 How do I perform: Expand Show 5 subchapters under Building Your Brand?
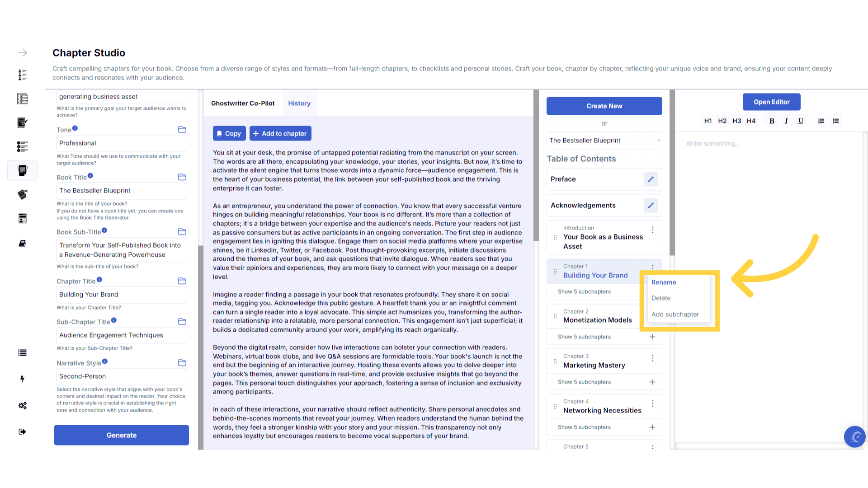(x=584, y=292)
